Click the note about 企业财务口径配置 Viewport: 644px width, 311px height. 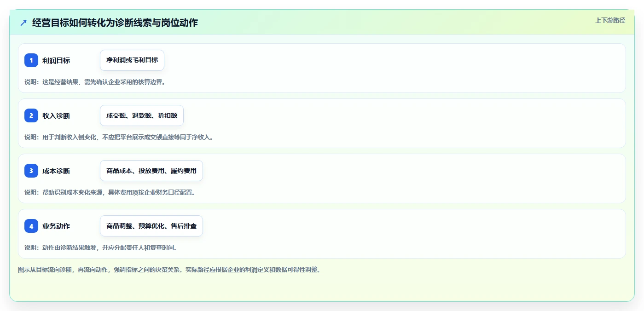(x=110, y=192)
